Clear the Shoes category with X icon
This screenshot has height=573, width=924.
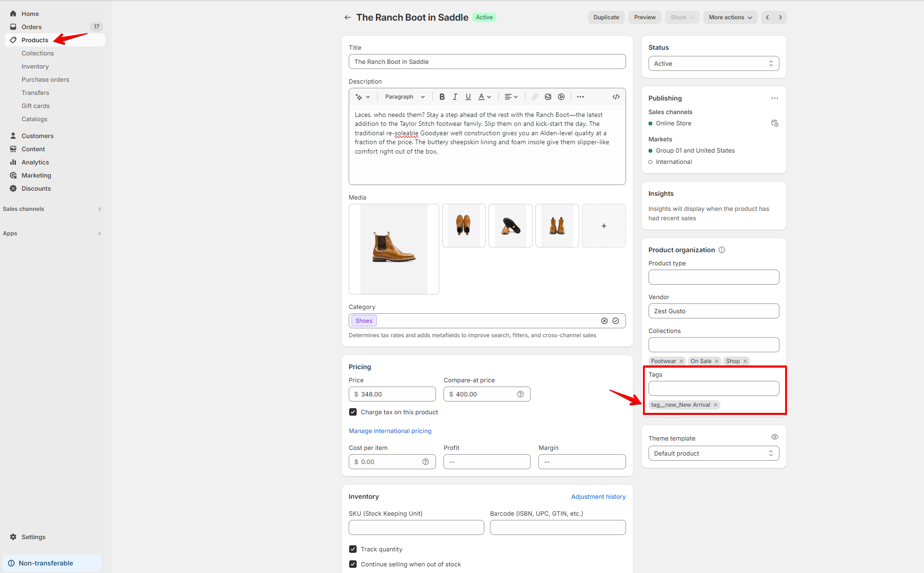(x=604, y=321)
